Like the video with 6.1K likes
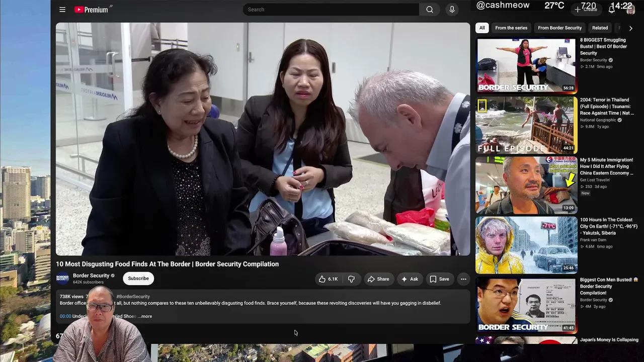The width and height of the screenshot is (644, 362). coord(328,279)
